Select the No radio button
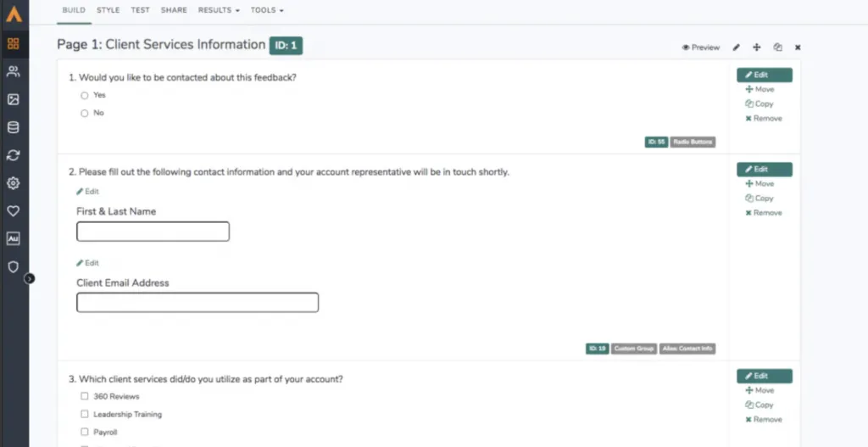Viewport: 868px width, 447px height. tap(85, 113)
